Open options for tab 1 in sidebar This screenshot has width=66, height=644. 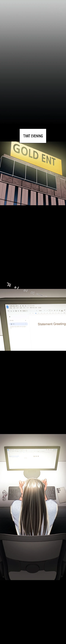(26, 324)
